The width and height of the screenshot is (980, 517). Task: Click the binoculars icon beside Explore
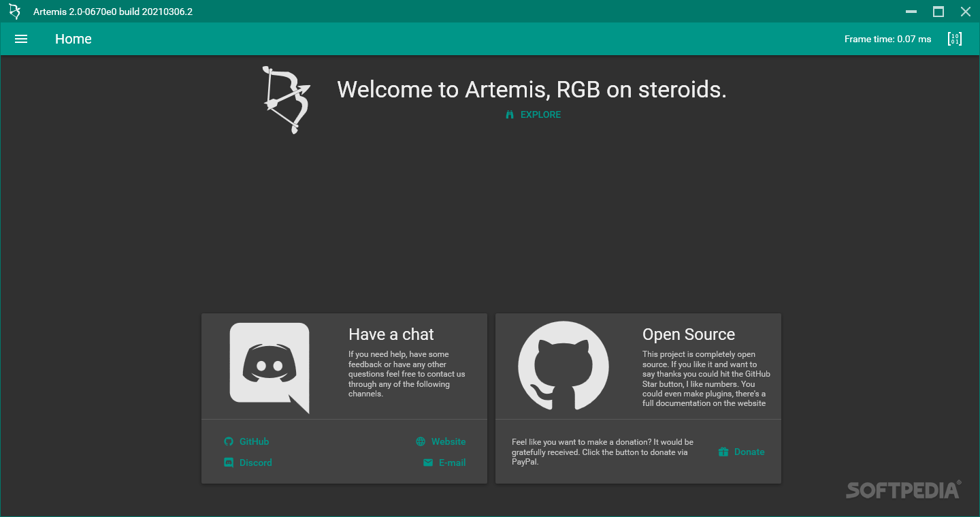click(510, 115)
